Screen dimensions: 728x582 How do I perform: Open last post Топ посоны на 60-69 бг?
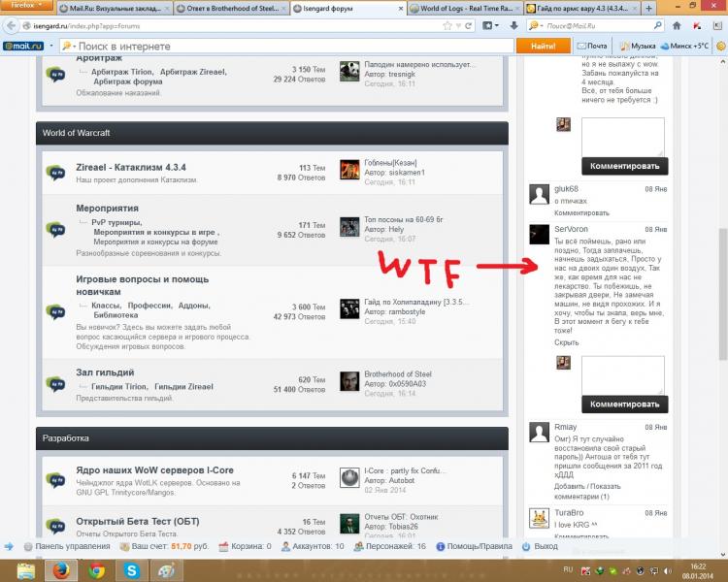pos(404,219)
